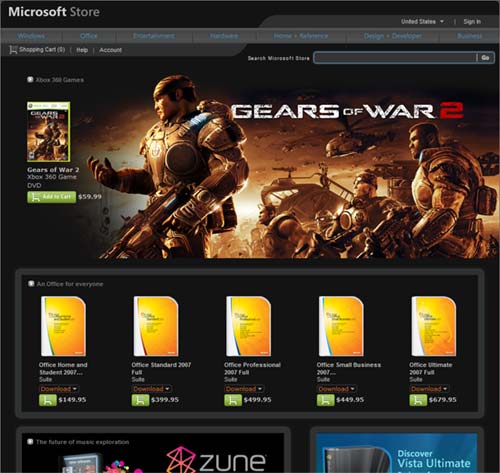This screenshot has height=473, width=500.
Task: Click cart icon priced $499.95
Action: tap(233, 400)
